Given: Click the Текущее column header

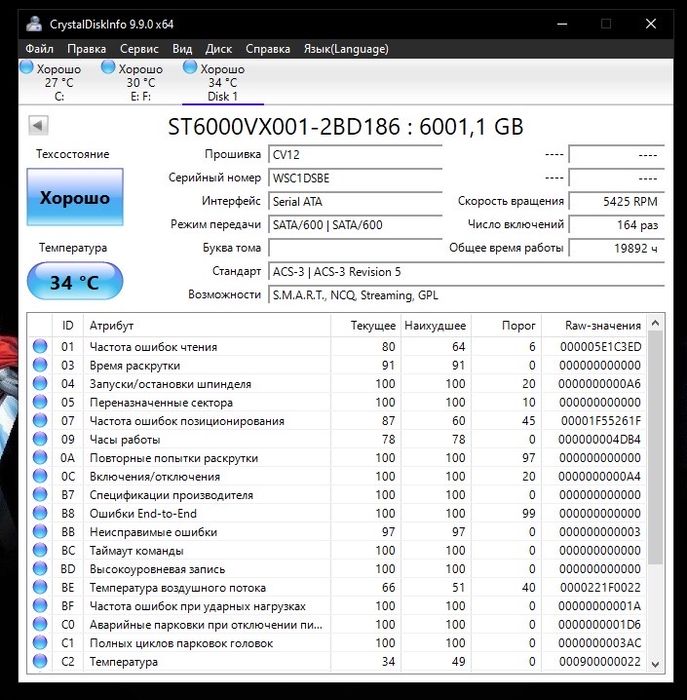Looking at the screenshot, I should [x=366, y=325].
